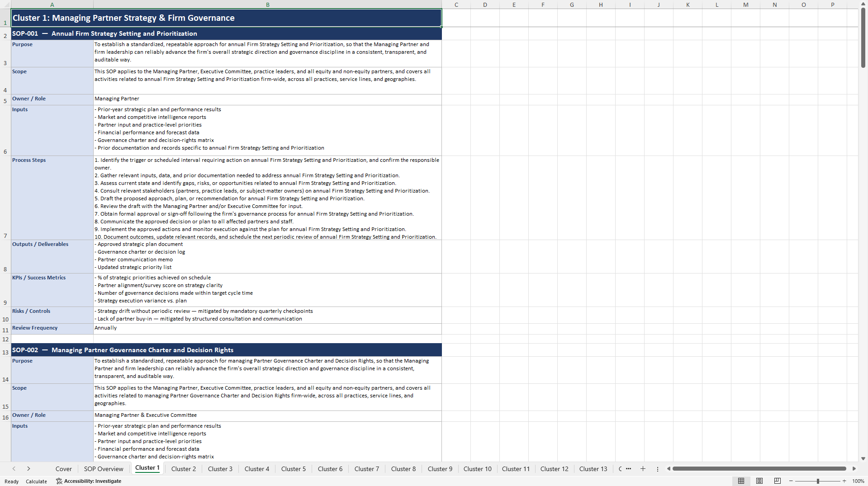Screen dimensions: 868x486
Task: Click the horizontal scrollbar thumb
Action: (x=759, y=469)
